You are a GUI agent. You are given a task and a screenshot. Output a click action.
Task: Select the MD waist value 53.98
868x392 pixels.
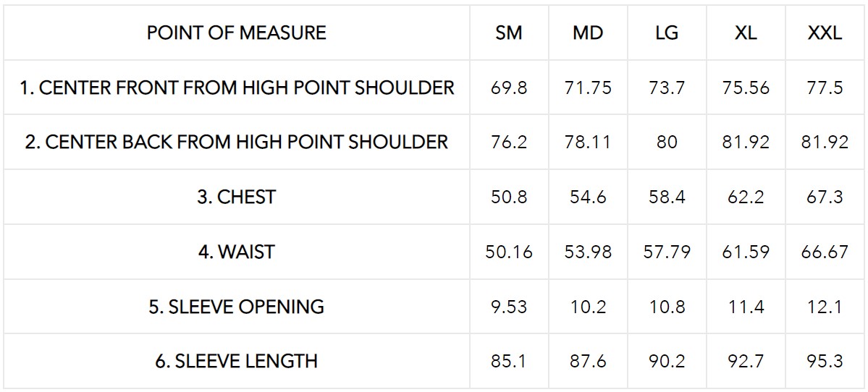tap(587, 252)
